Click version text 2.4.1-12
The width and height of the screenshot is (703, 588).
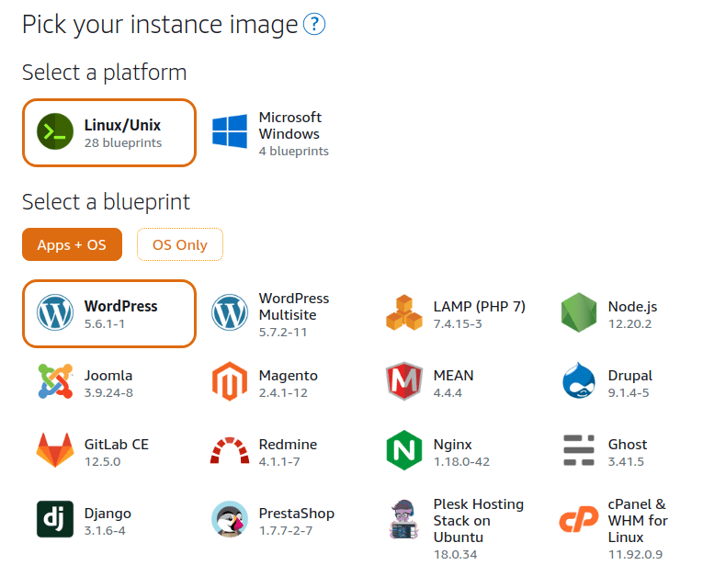point(283,393)
